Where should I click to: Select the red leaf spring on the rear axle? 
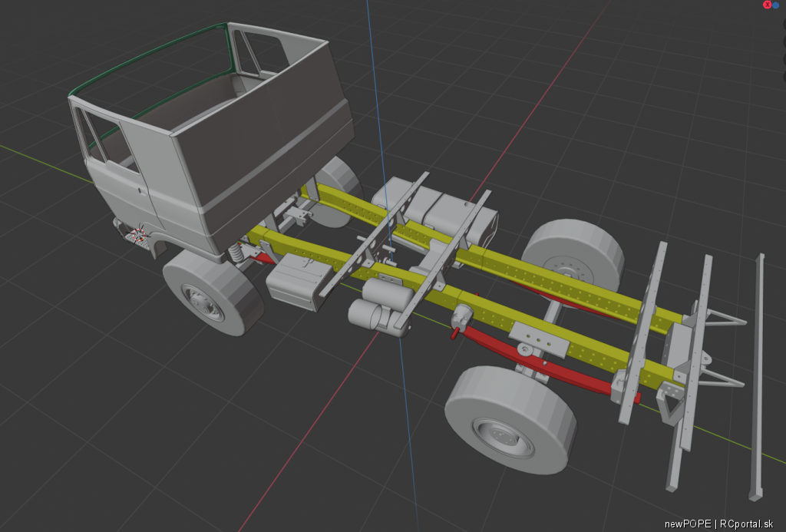click(548, 364)
